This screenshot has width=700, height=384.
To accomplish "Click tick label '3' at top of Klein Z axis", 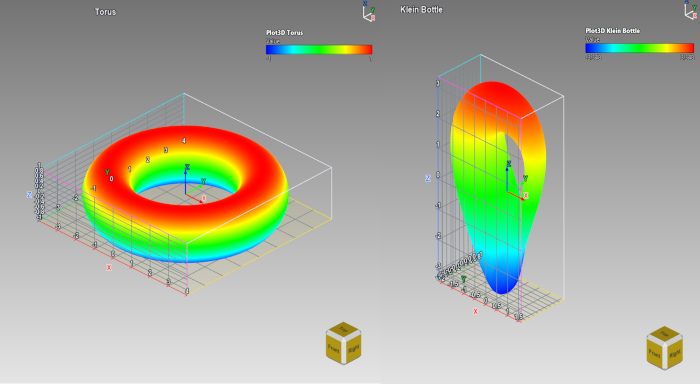I will pos(438,83).
